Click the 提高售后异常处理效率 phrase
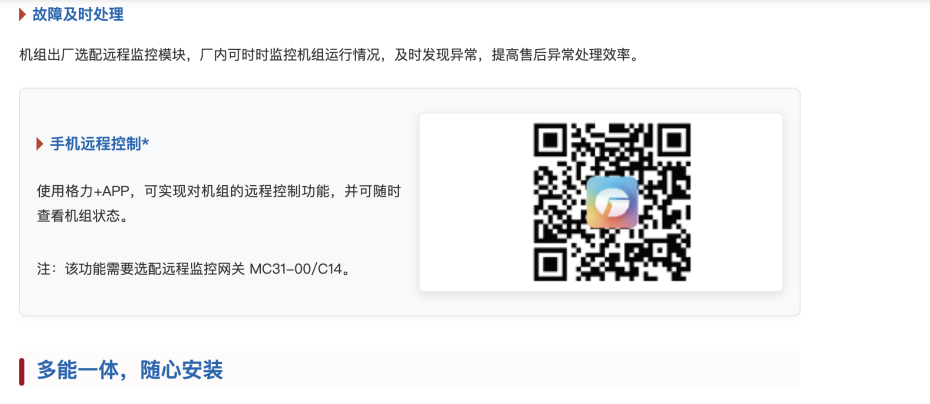This screenshot has height=404, width=930. (559, 56)
